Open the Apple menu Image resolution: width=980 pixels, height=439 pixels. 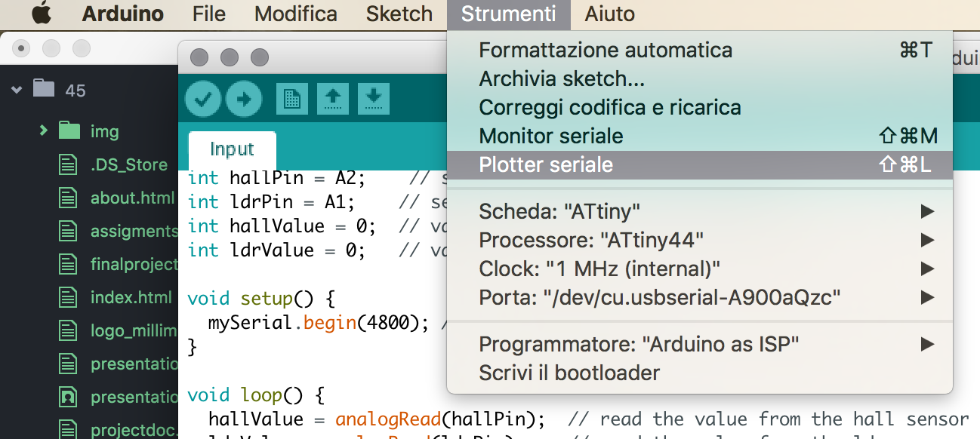click(42, 14)
